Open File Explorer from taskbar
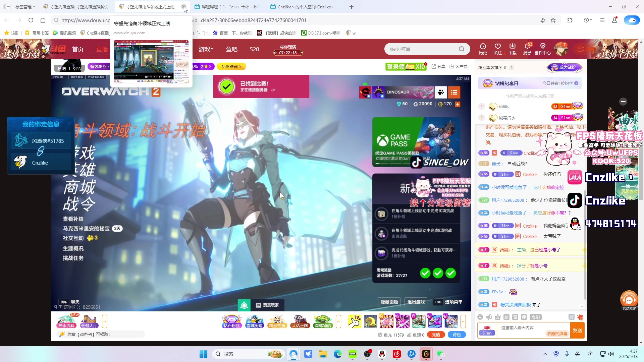This screenshot has height=362, width=644. pyautogui.click(x=323, y=354)
